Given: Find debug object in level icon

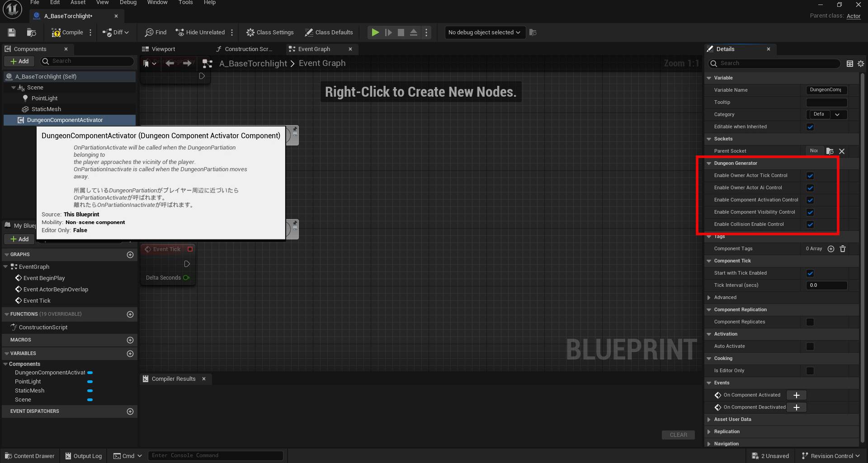Looking at the screenshot, I should coord(533,33).
